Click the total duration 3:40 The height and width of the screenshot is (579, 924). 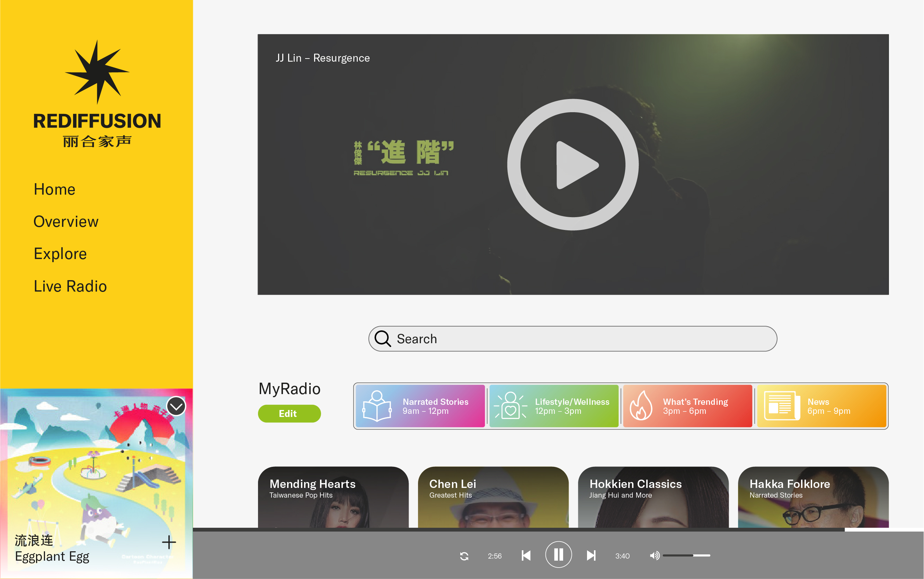tap(622, 556)
